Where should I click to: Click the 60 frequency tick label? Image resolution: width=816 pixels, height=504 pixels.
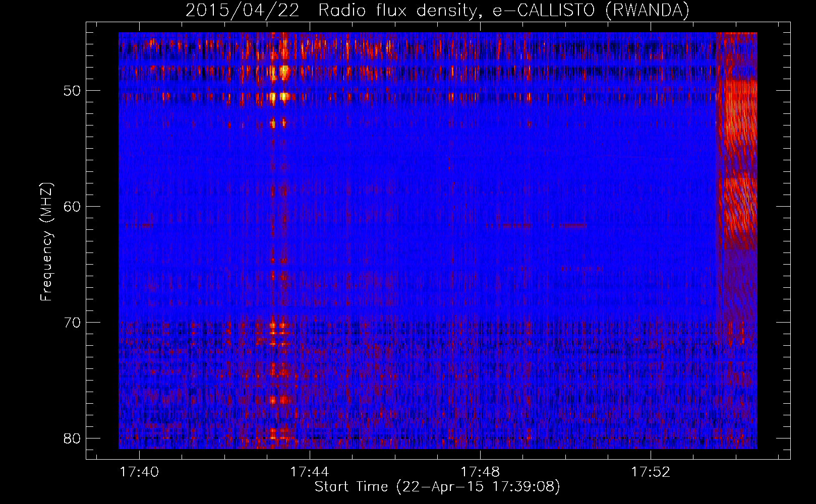click(73, 207)
